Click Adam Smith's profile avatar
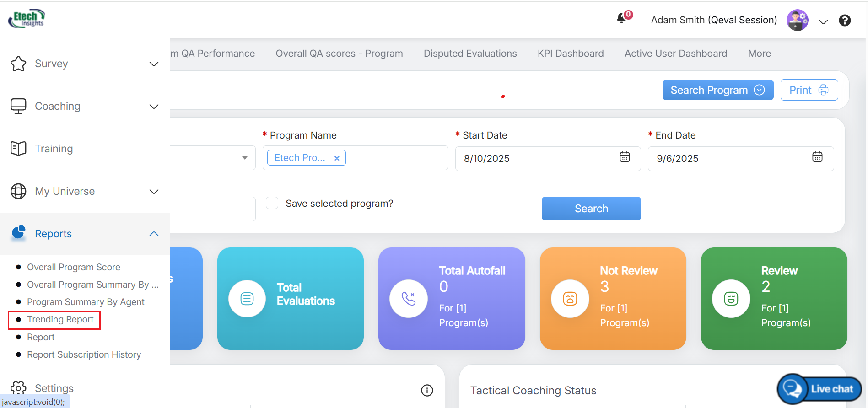Viewport: 868px width, 408px height. (797, 20)
